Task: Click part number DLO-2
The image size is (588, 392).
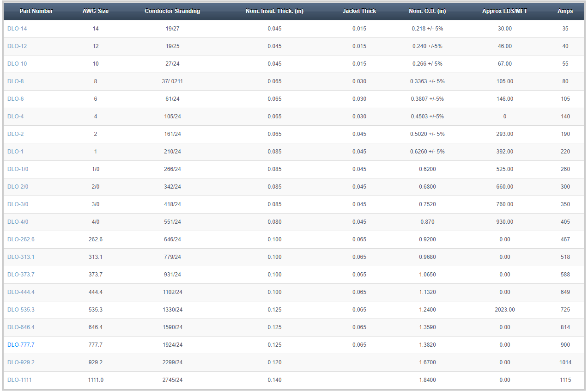Action: tap(16, 134)
